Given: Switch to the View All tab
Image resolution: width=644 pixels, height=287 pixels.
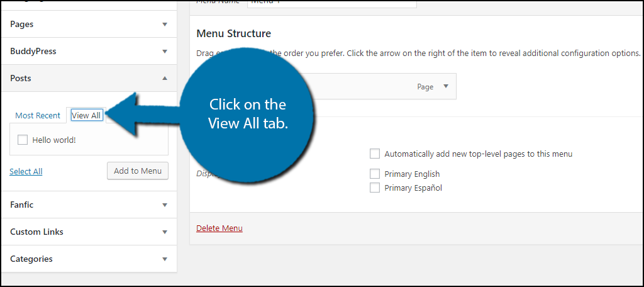Looking at the screenshot, I should pos(86,116).
